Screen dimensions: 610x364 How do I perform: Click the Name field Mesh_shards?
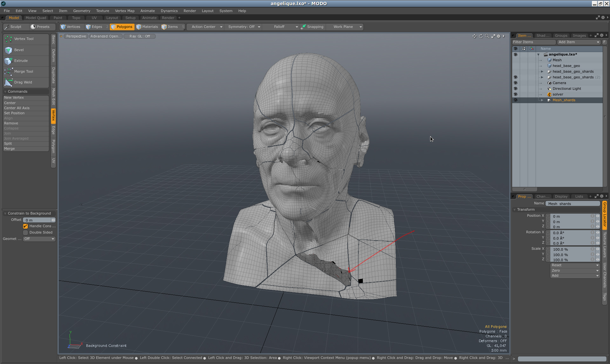(573, 204)
